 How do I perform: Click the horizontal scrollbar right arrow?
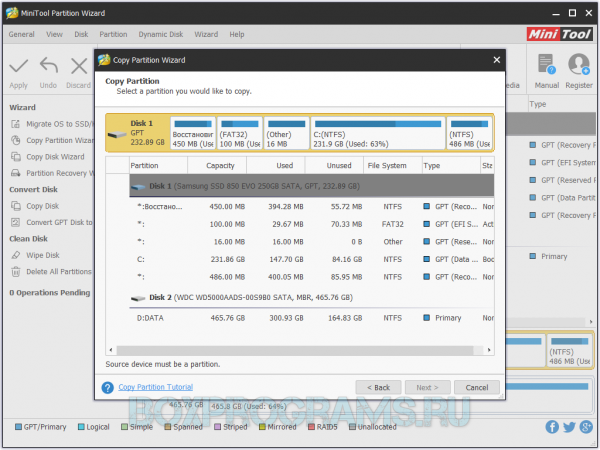click(489, 350)
